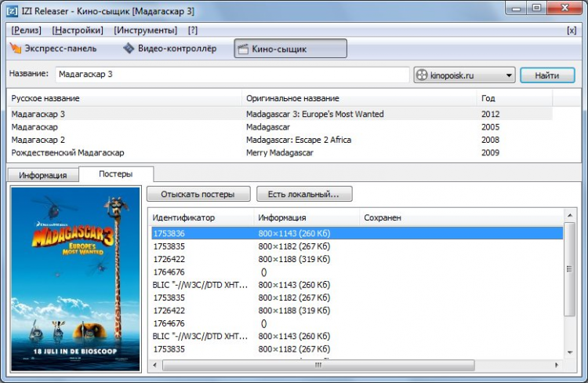Click 'Madagascar: Escape 2 Africa' cell
The width and height of the screenshot is (588, 383).
tap(299, 140)
